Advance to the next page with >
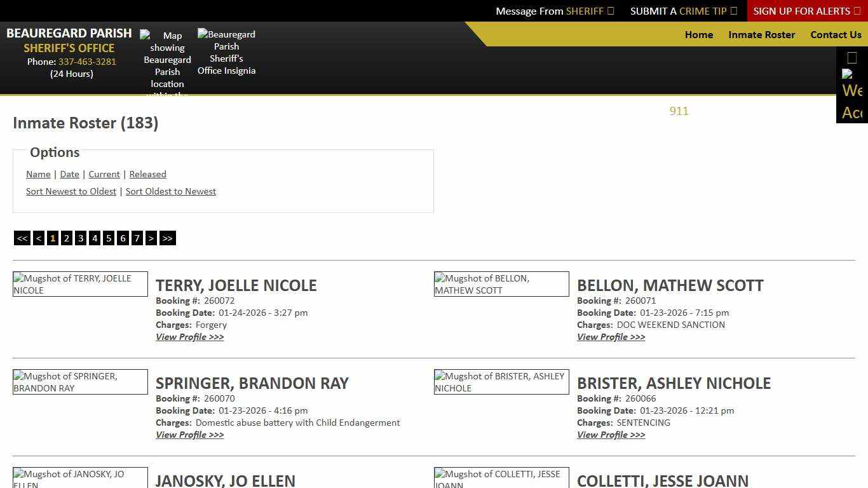868x488 pixels. coord(151,238)
